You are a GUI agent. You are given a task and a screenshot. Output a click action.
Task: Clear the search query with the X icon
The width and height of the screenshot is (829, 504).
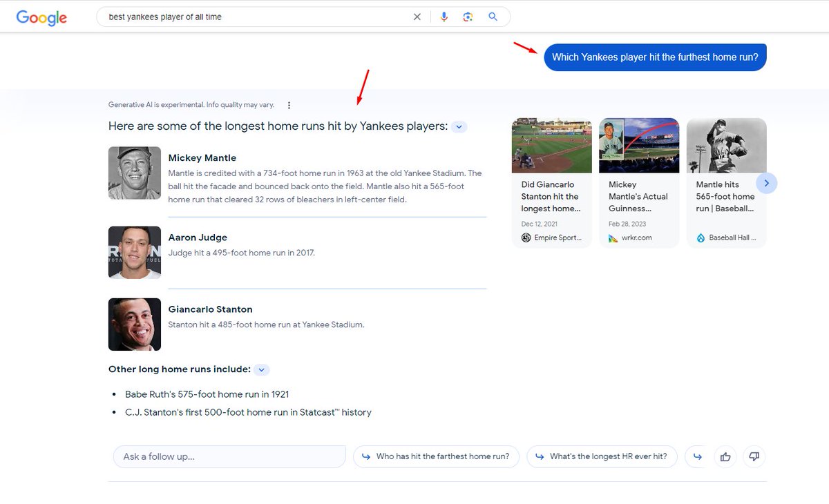click(x=417, y=16)
